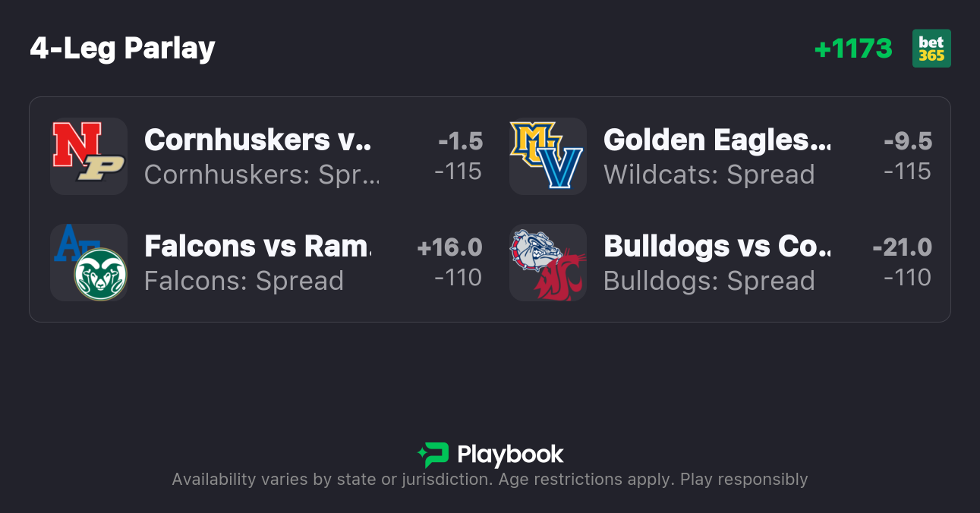Click the Air Force and Colorado State logos
The height and width of the screenshot is (513, 980).
pyautogui.click(x=89, y=263)
